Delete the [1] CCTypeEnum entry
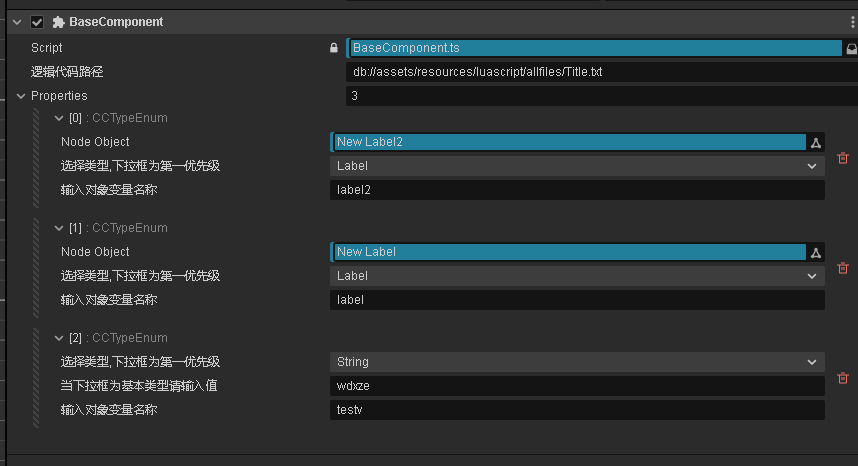Viewport: 858px width, 466px height. 843,268
